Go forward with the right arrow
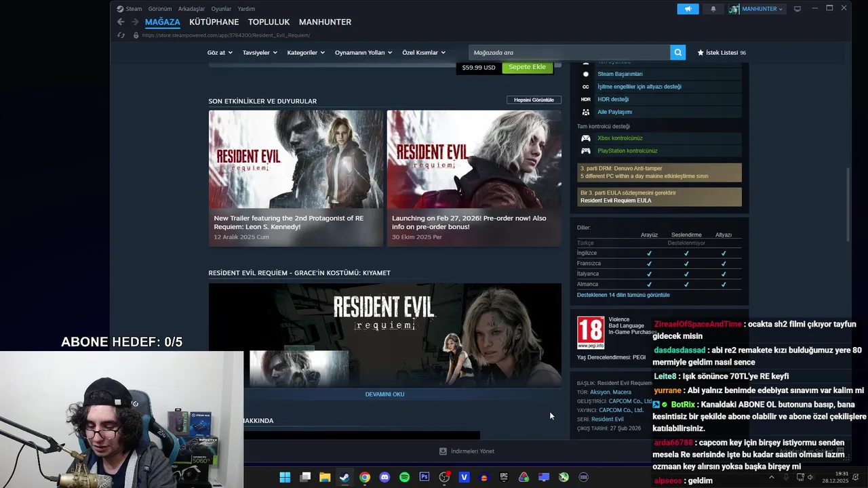This screenshot has width=868, height=488. 134,22
